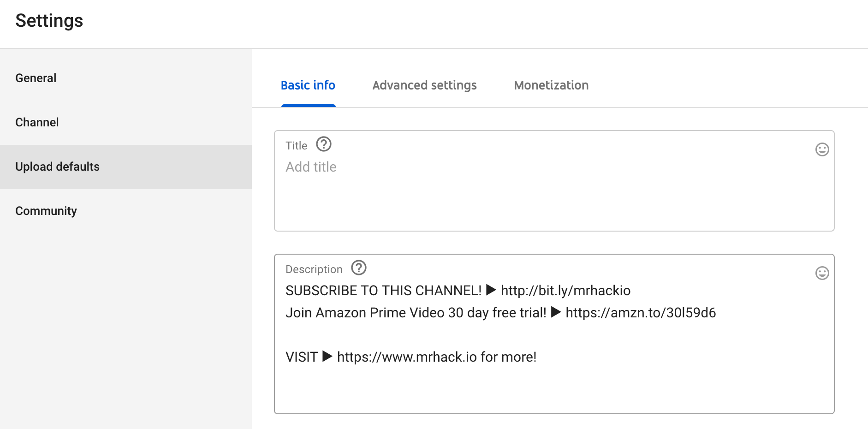Open Channel settings in the sidebar
Screen dimensions: 868x429
37,122
